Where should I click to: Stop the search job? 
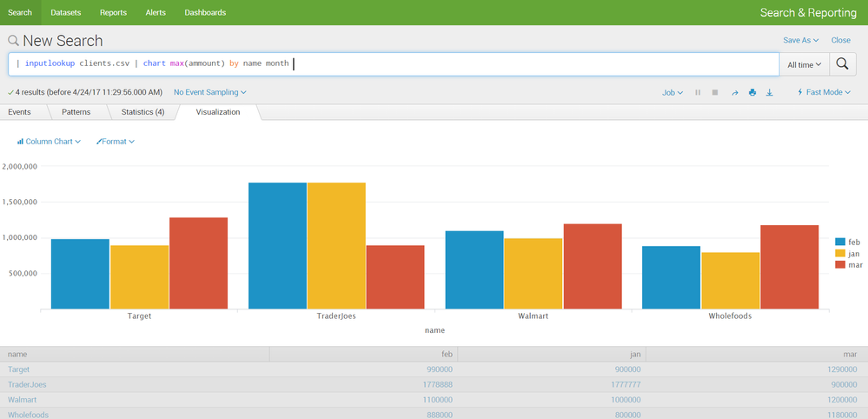(x=715, y=92)
